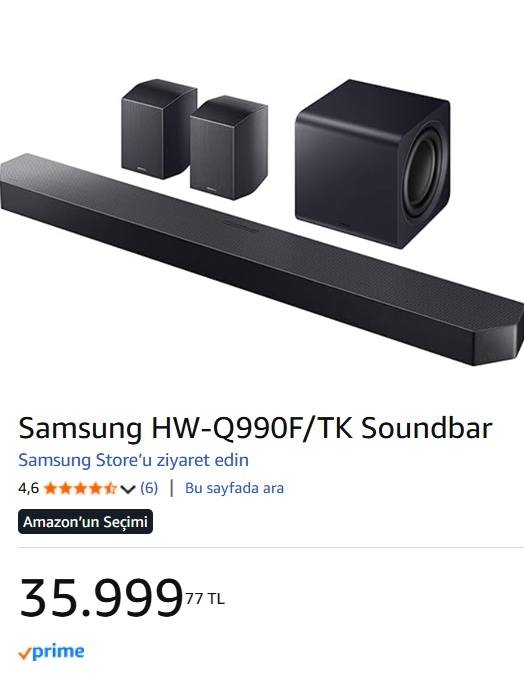Click the 35.999 price amount
524x686 pixels.
(x=101, y=598)
